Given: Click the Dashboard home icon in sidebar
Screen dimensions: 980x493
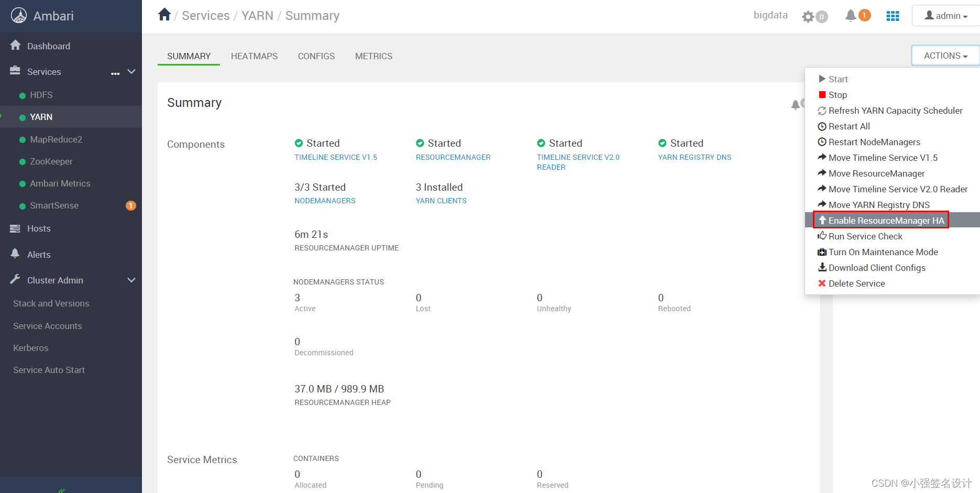Looking at the screenshot, I should click(x=16, y=46).
